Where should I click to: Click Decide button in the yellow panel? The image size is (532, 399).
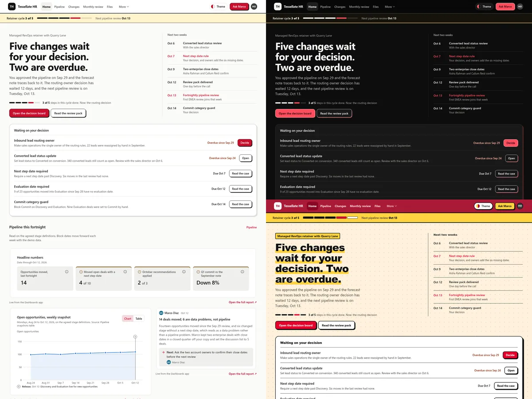(x=510, y=355)
